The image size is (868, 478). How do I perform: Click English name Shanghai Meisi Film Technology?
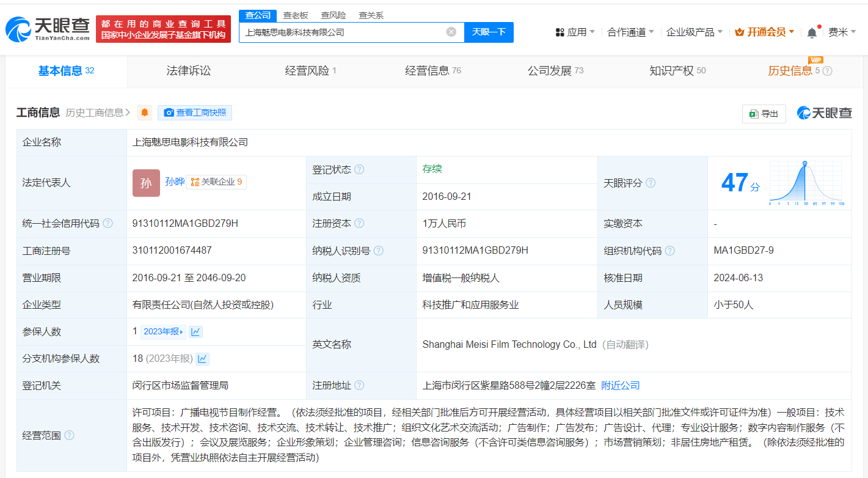tap(509, 345)
